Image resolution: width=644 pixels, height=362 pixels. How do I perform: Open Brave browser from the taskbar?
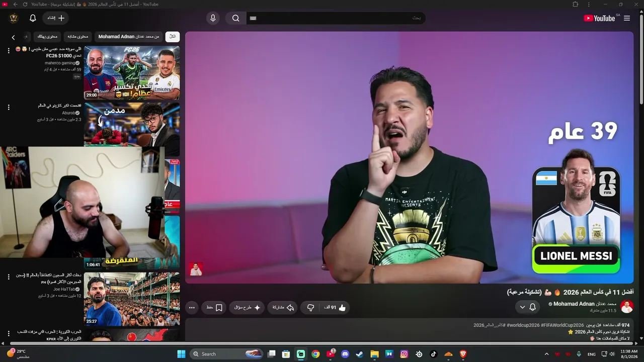[463, 354]
